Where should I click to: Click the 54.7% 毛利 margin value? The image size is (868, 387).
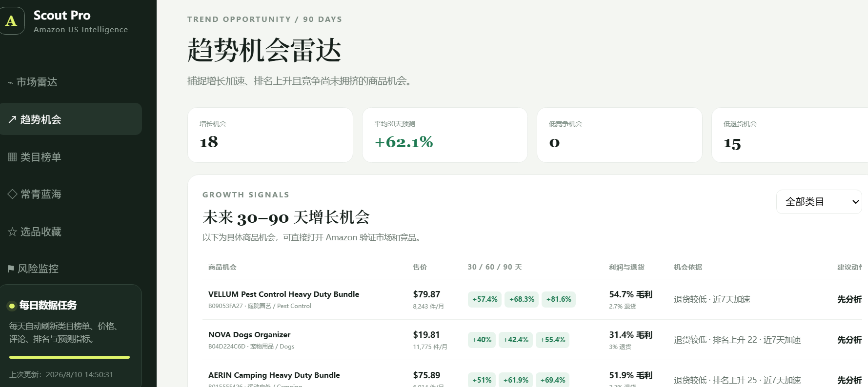pos(630,294)
